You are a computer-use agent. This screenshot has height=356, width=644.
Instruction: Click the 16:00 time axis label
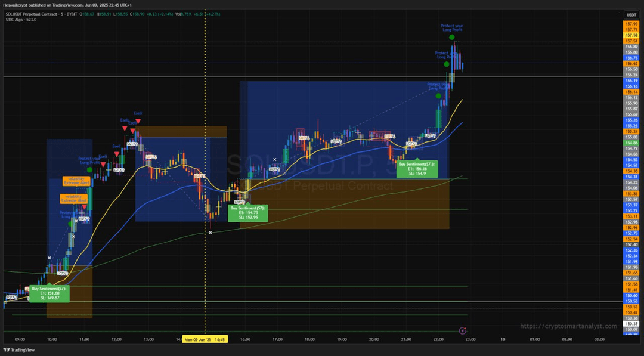pyautogui.click(x=245, y=339)
